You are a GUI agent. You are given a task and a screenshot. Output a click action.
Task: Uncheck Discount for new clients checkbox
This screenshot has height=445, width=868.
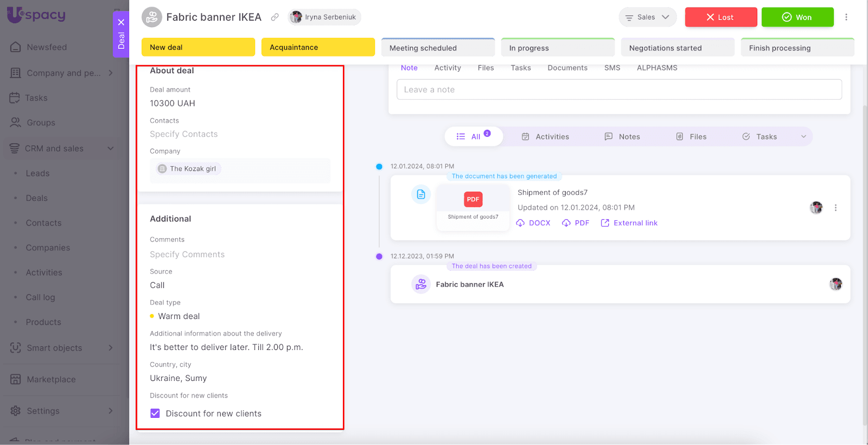(x=155, y=414)
